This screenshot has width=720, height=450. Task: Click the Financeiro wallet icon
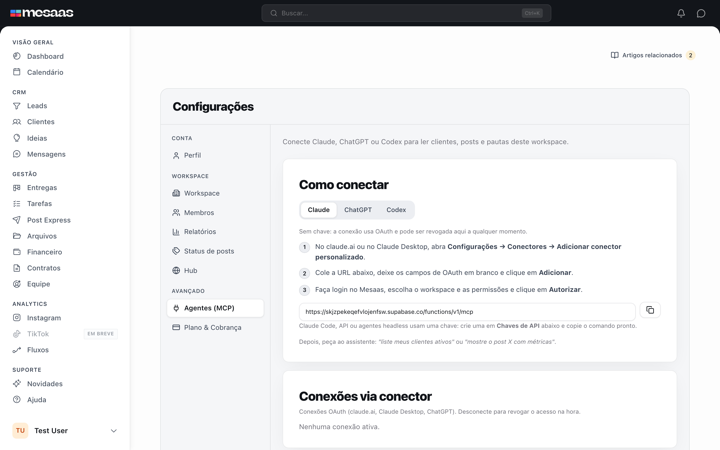pyautogui.click(x=17, y=252)
